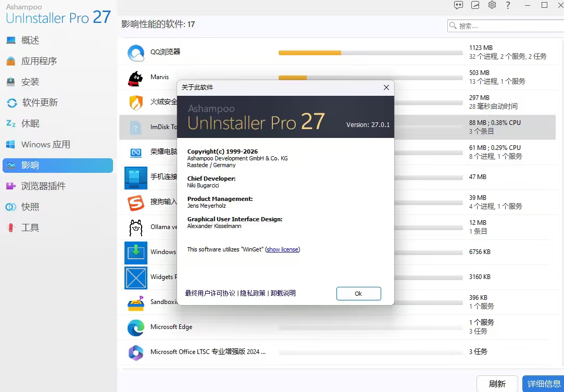Click Ok in the about dialog

(x=359, y=294)
